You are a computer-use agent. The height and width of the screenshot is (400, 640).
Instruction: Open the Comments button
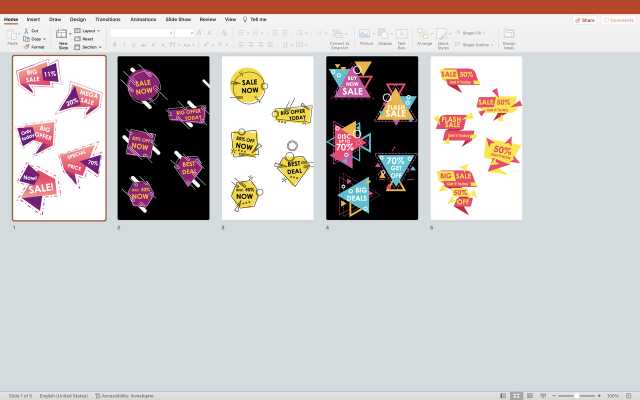point(618,19)
